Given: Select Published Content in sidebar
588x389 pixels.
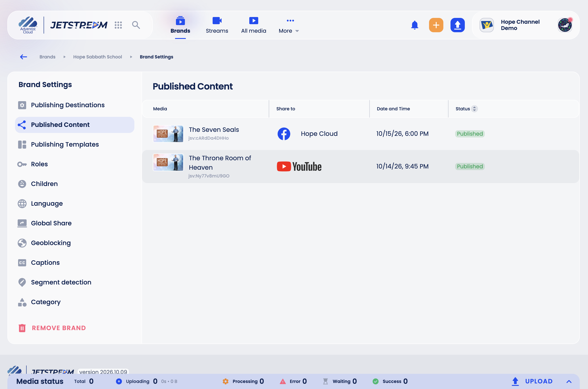Looking at the screenshot, I should [x=75, y=125].
